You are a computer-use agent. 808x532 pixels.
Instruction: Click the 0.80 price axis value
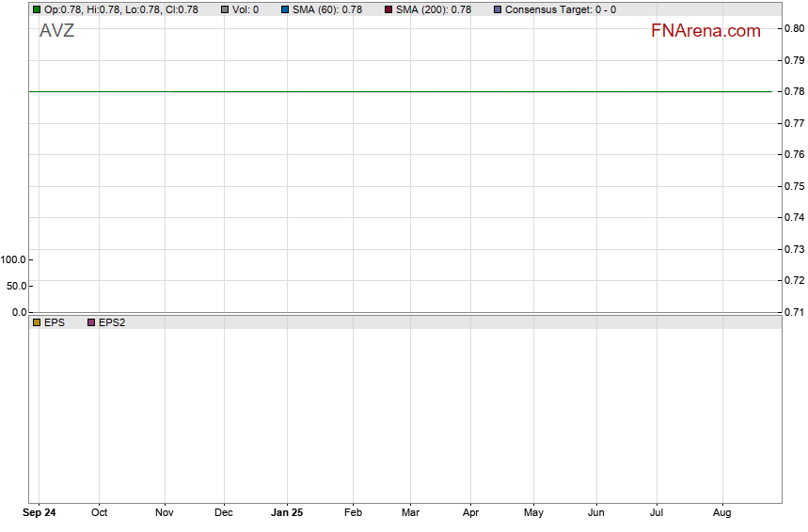pyautogui.click(x=794, y=28)
